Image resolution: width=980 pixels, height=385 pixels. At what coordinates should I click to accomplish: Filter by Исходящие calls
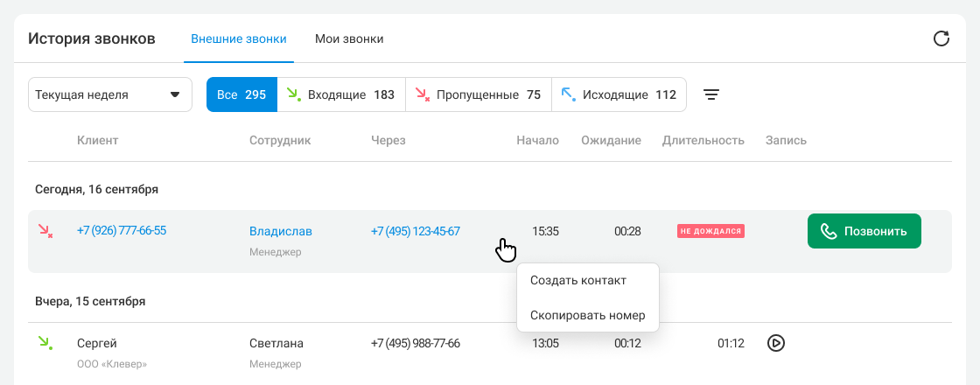(619, 94)
